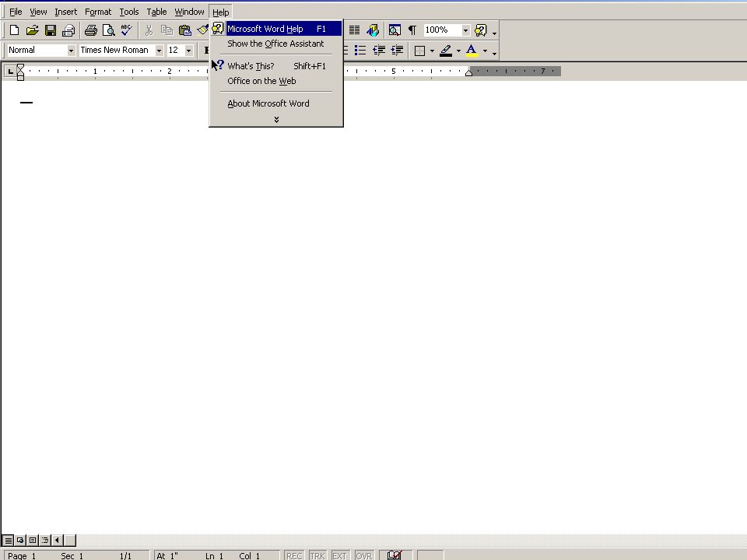Open the Tools menu
Screen dimensions: 747x560
coord(128,12)
